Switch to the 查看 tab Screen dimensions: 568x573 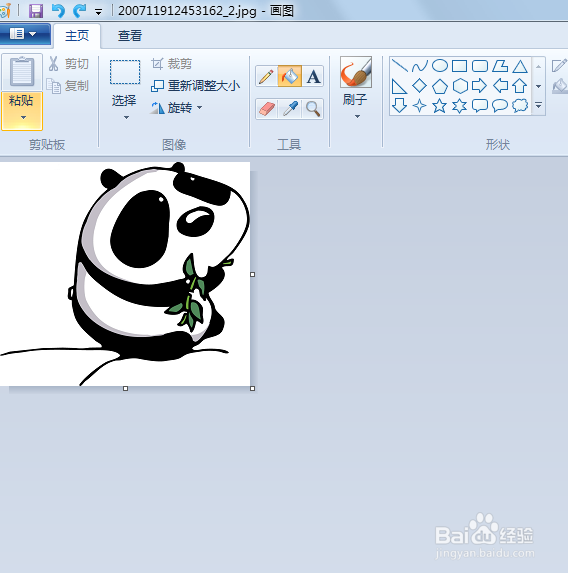(x=130, y=36)
